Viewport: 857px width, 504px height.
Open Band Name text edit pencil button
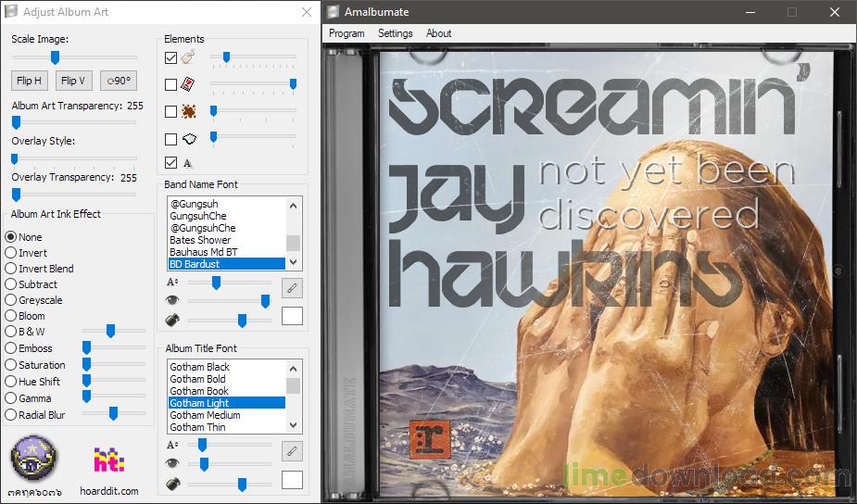(x=292, y=287)
